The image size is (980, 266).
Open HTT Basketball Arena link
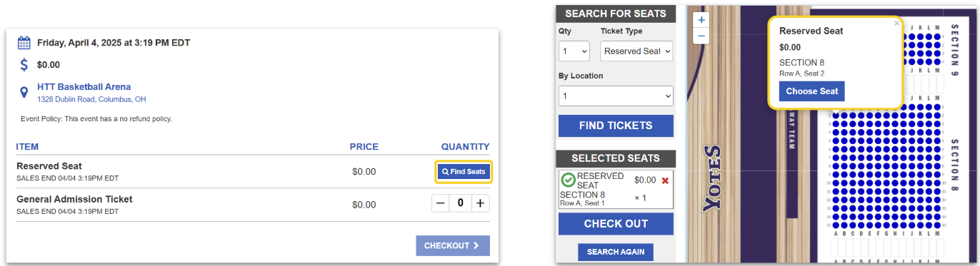point(84,87)
